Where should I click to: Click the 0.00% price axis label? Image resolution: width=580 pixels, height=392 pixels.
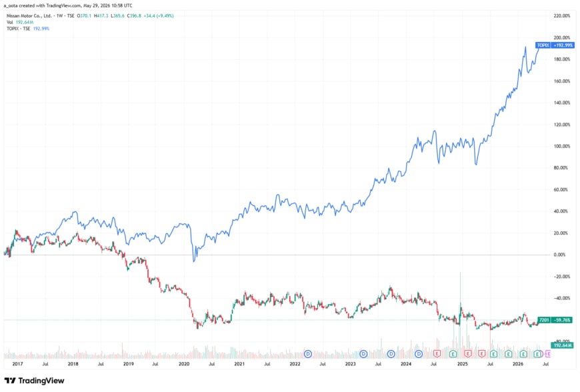tap(559, 255)
